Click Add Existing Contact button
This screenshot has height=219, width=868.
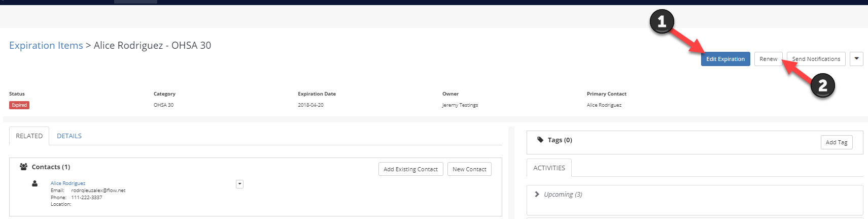pos(410,169)
